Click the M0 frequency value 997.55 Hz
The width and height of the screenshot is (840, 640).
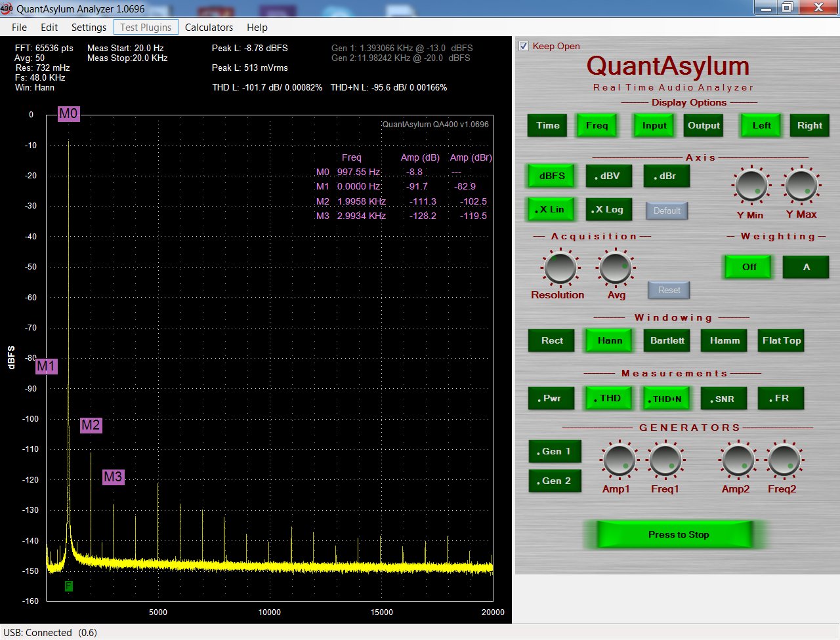tap(359, 172)
